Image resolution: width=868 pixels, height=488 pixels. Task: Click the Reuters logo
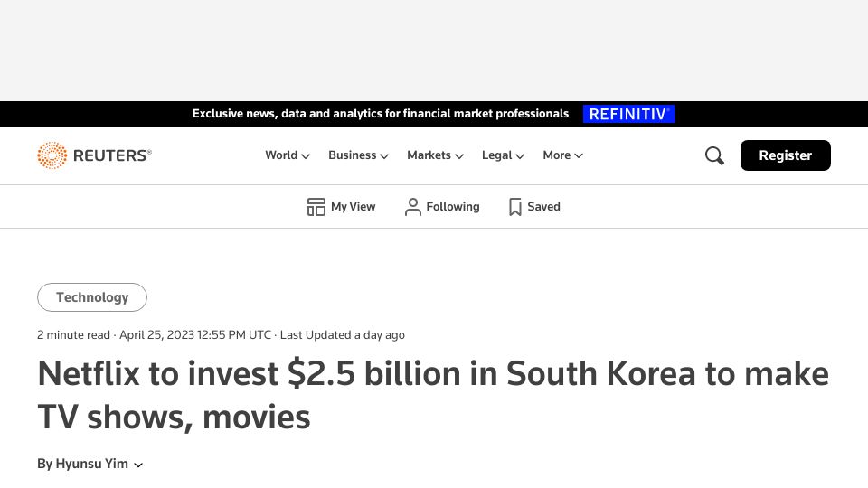(94, 155)
